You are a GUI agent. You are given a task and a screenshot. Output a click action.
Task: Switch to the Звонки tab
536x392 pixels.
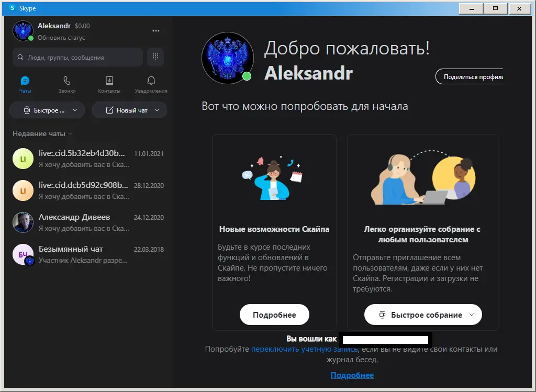67,84
